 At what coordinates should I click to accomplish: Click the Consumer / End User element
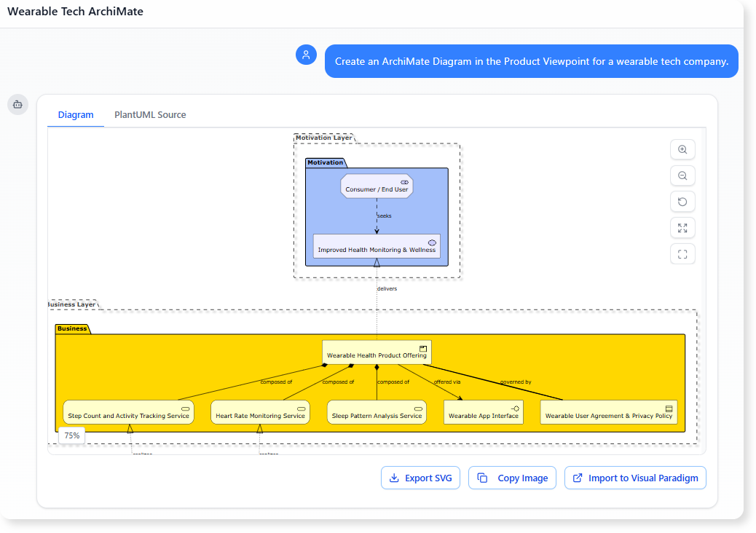(377, 186)
